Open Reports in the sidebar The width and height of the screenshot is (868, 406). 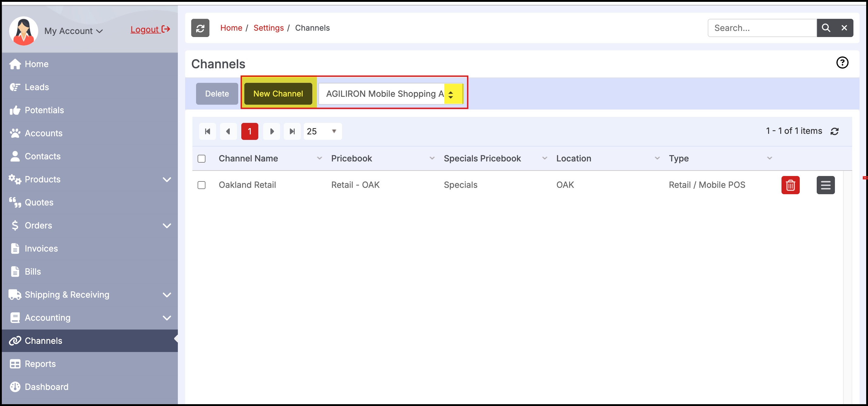coord(40,364)
